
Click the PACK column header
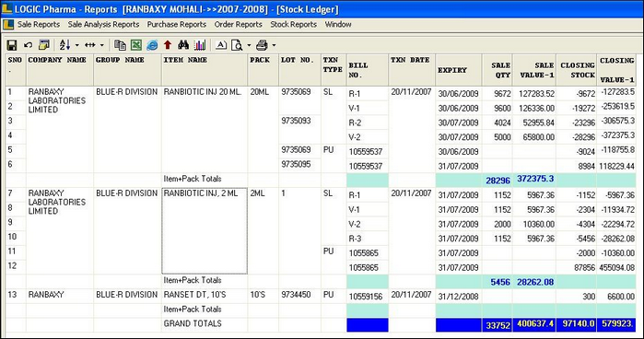click(263, 69)
